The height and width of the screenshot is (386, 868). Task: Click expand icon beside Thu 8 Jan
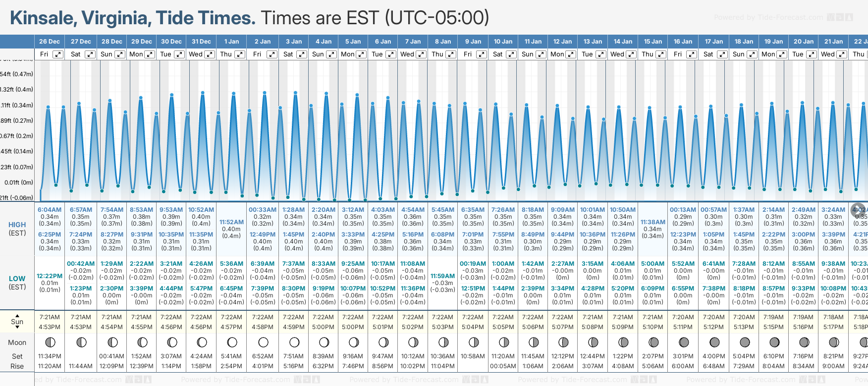[451, 54]
